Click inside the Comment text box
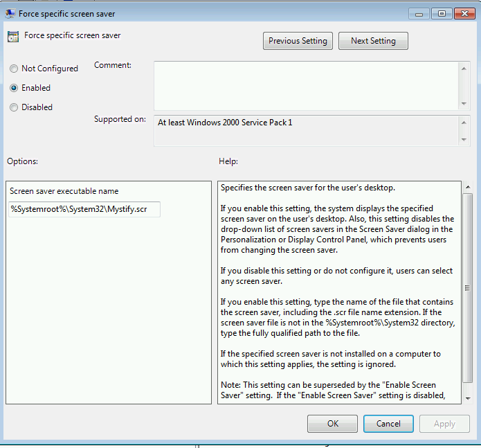 click(306, 86)
